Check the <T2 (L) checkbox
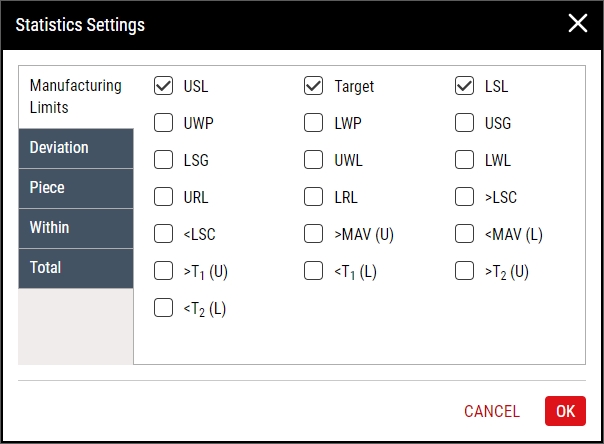This screenshot has width=604, height=444. click(x=163, y=307)
